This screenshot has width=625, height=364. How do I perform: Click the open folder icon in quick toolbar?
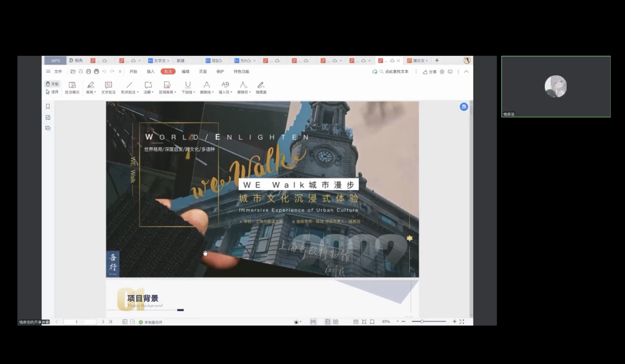pos(73,71)
